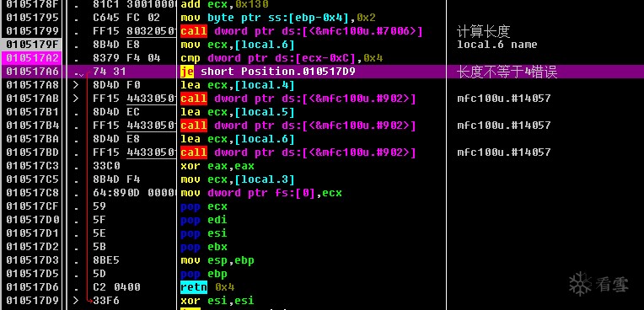Click the call to mfc100u.#7006 instruction
Image resolution: width=644 pixels, height=310 pixels.
(302, 31)
